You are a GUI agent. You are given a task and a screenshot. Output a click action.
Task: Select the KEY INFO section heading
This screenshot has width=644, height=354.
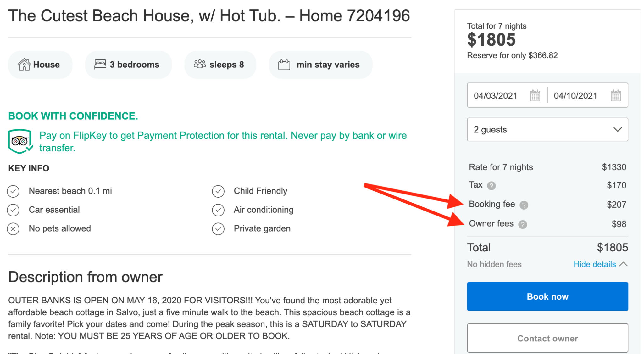[28, 168]
